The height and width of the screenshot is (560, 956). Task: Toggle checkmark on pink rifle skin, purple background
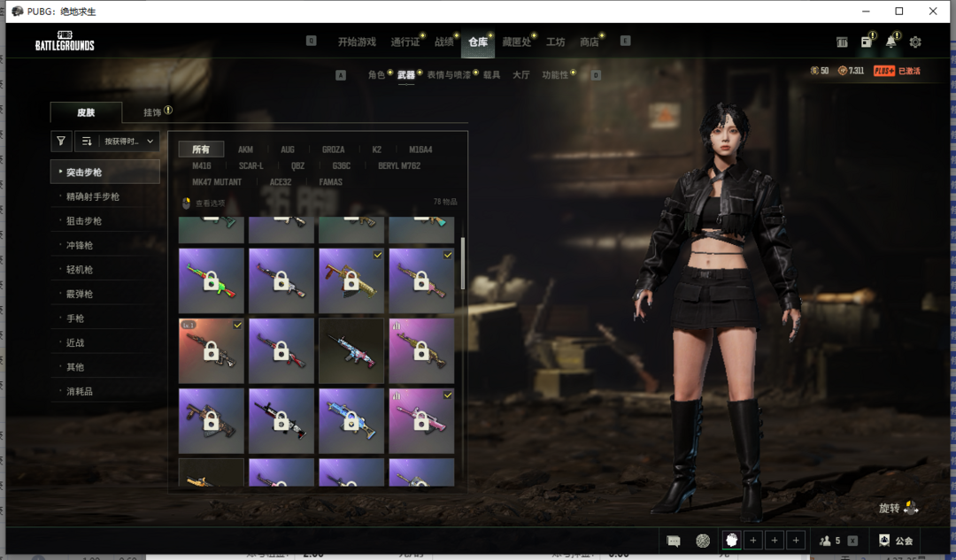[448, 255]
